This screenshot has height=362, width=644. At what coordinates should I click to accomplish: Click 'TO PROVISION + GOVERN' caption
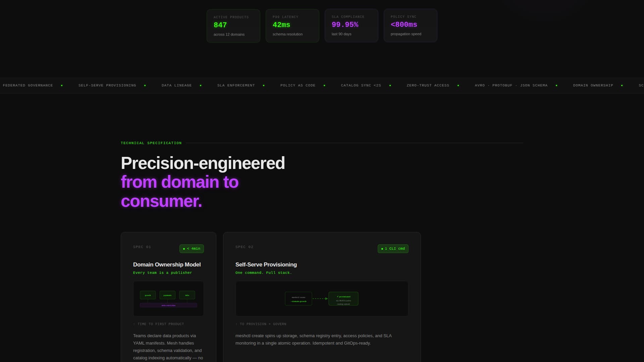(261, 324)
